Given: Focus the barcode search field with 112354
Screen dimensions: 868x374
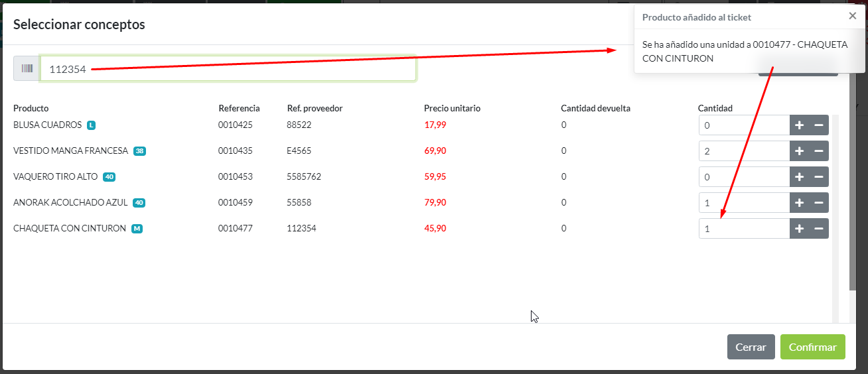Looking at the screenshot, I should (228, 68).
